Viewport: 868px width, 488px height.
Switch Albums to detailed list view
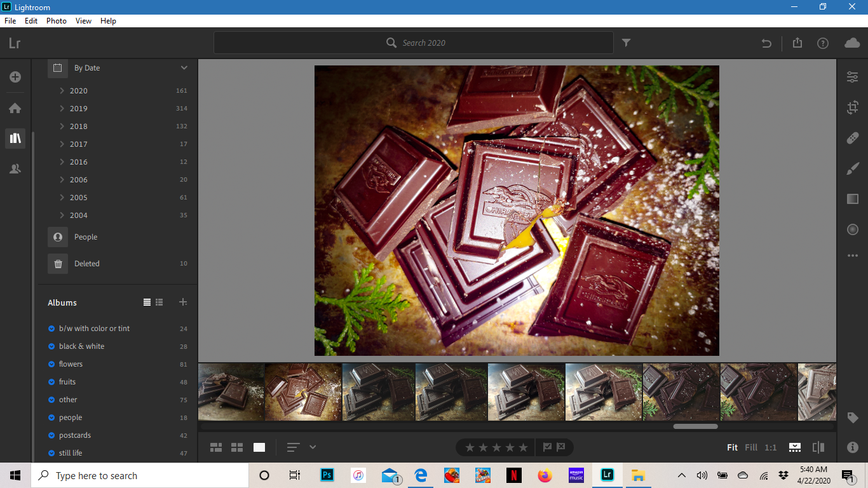pos(159,302)
